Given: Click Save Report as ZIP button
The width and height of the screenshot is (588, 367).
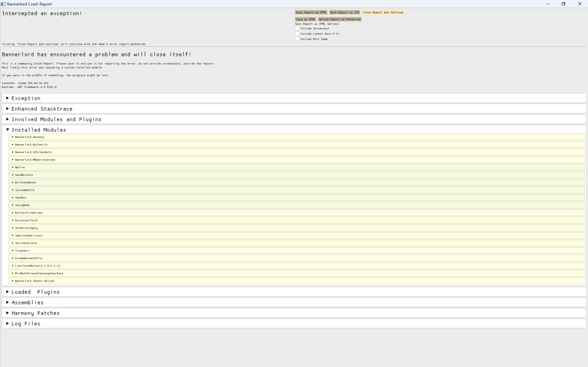Looking at the screenshot, I should 344,12.
